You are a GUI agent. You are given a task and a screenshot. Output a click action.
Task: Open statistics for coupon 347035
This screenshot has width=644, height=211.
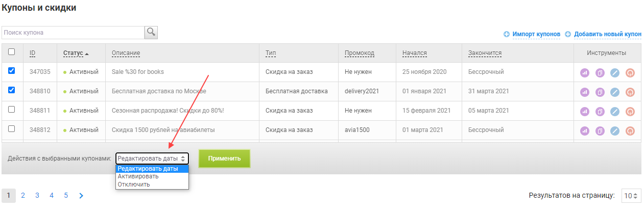585,72
